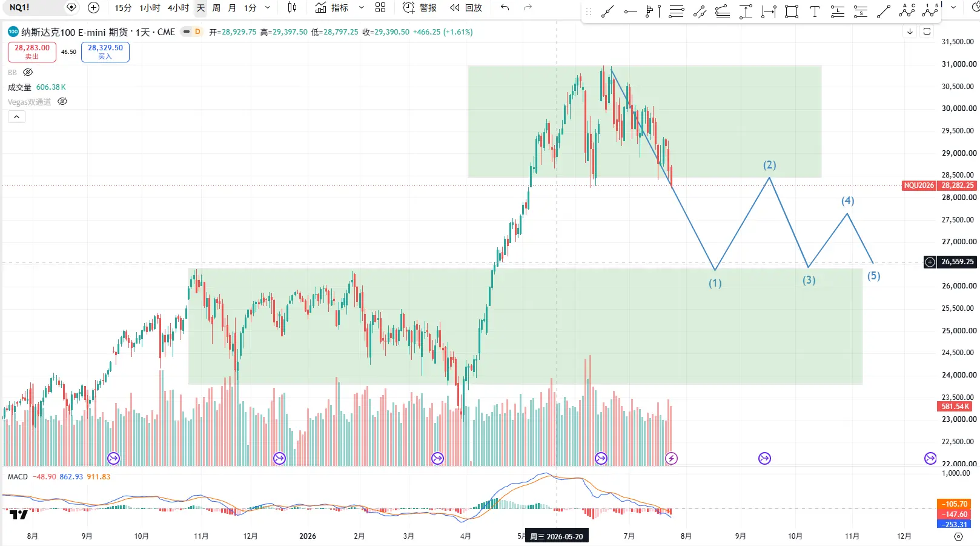980x546 pixels.
Task: Select the horizontal ray drawing tool
Action: pos(631,12)
